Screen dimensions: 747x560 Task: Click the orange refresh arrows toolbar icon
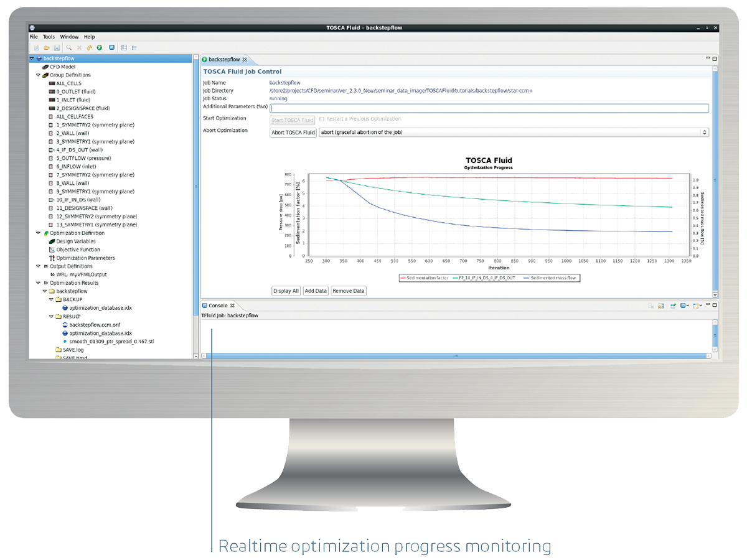point(90,48)
